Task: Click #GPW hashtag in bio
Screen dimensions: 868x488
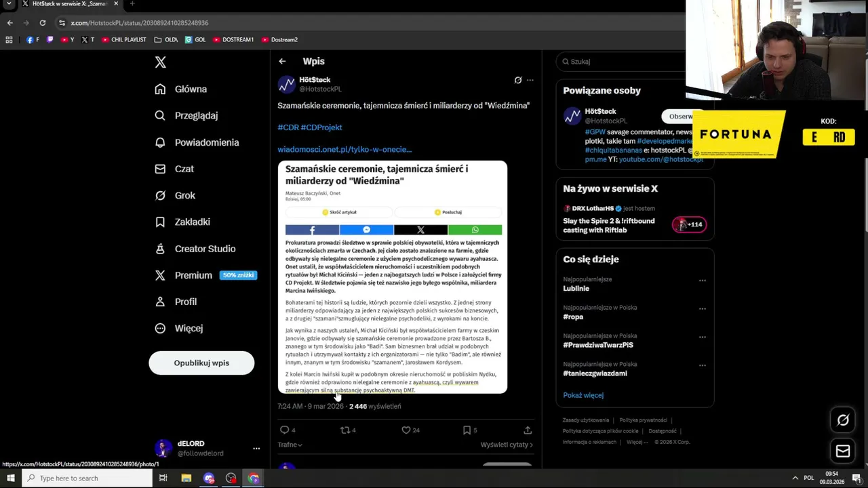Action: [x=595, y=132]
